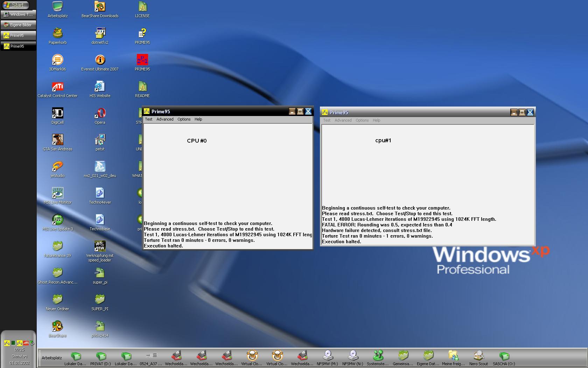Select the dotnetfx2 installer icon
The width and height of the screenshot is (588, 368).
pyautogui.click(x=100, y=36)
